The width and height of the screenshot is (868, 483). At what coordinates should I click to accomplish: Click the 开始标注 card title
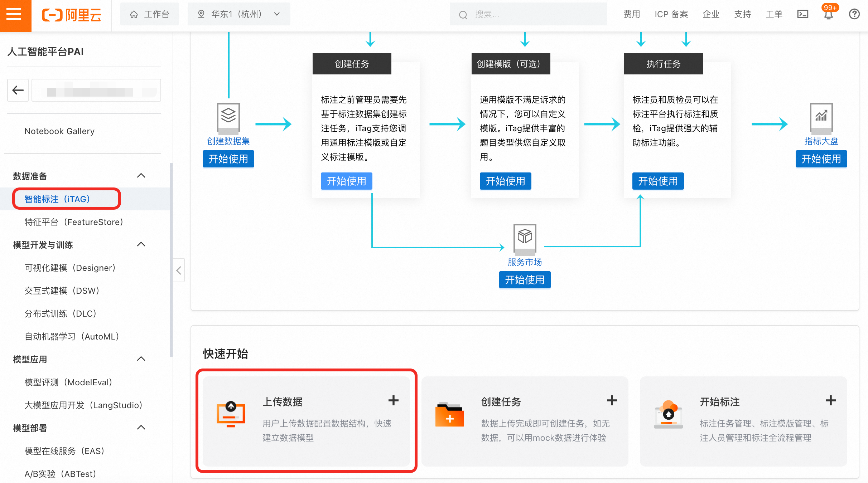click(720, 402)
